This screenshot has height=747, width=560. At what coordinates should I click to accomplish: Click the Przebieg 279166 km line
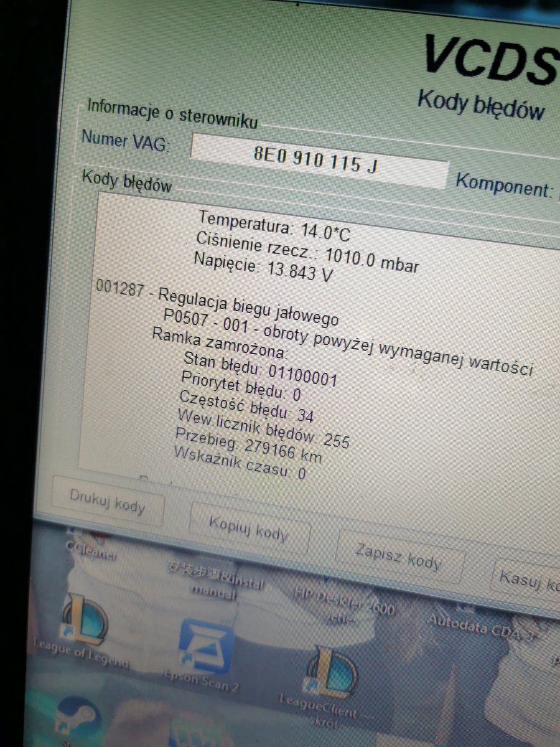(x=249, y=444)
